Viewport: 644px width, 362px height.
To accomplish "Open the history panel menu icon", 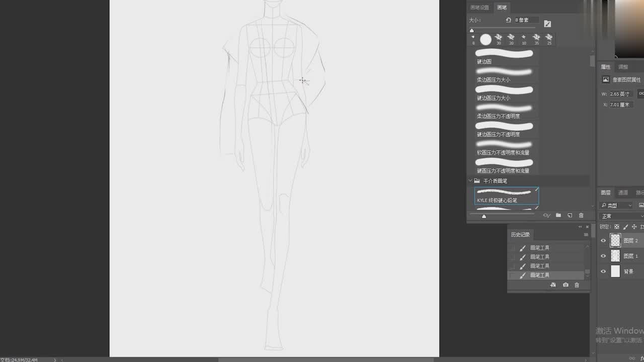I will [586, 235].
